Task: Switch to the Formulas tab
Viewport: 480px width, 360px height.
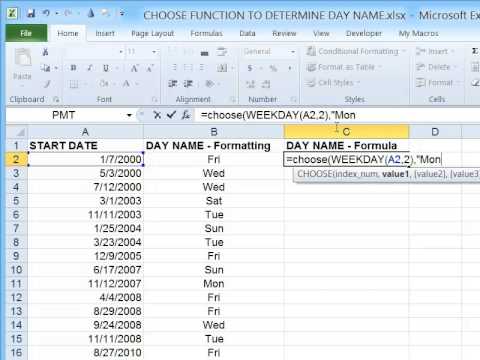Action: coord(206,33)
